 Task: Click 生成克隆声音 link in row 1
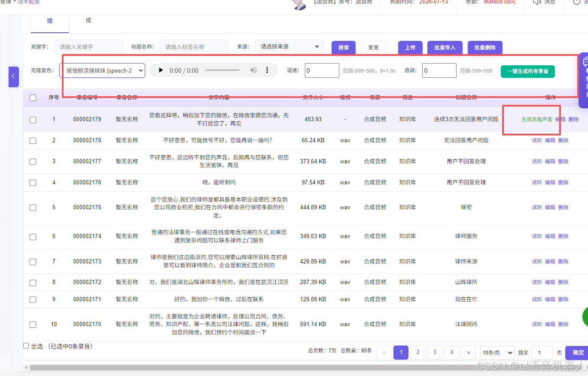click(x=537, y=119)
